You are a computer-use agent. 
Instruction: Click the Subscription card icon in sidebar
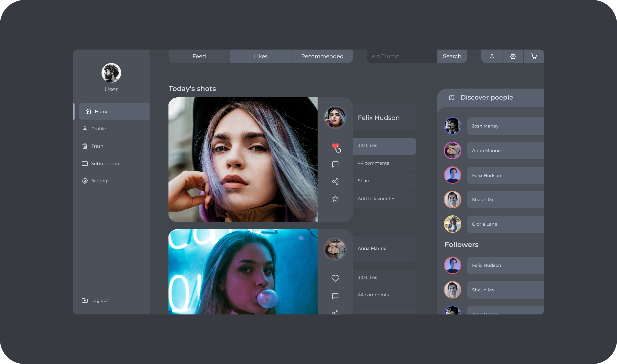(x=85, y=163)
